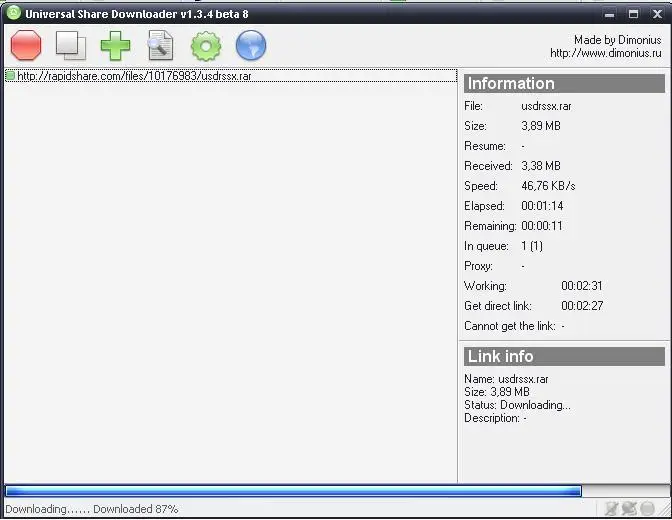Click the "Proxy:" label in Information

478,266
